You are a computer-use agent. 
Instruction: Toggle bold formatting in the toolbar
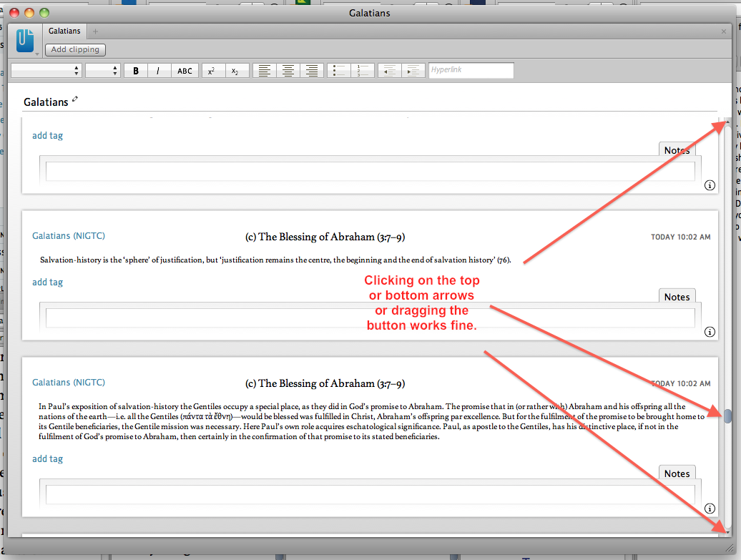pyautogui.click(x=136, y=71)
